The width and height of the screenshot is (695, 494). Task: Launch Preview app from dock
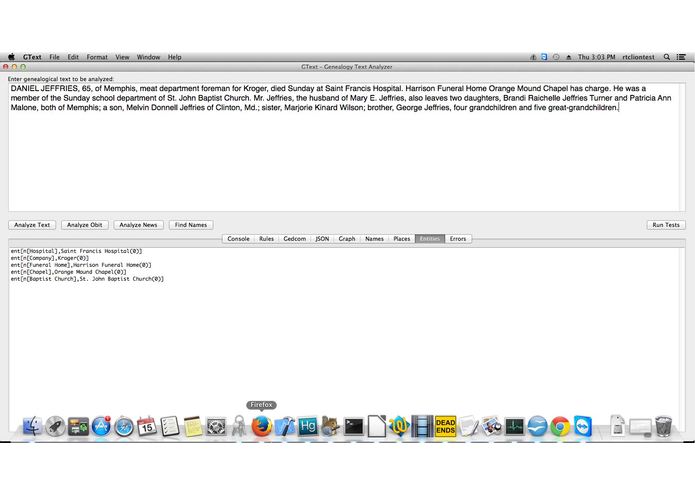click(492, 426)
